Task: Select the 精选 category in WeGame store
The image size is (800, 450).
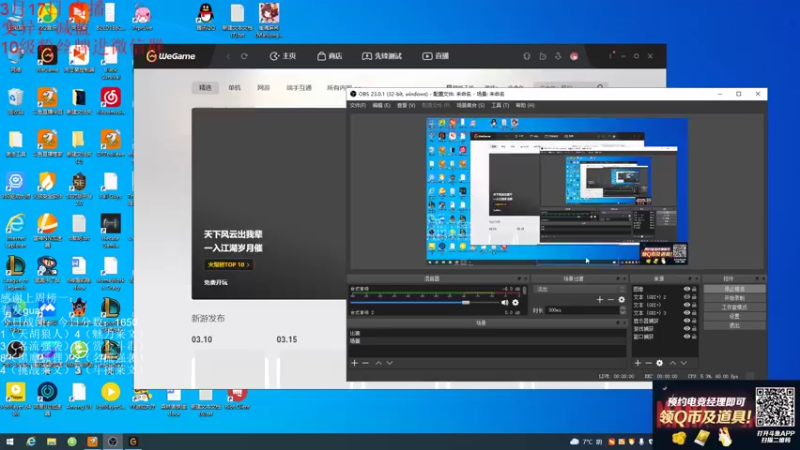Action: point(205,88)
